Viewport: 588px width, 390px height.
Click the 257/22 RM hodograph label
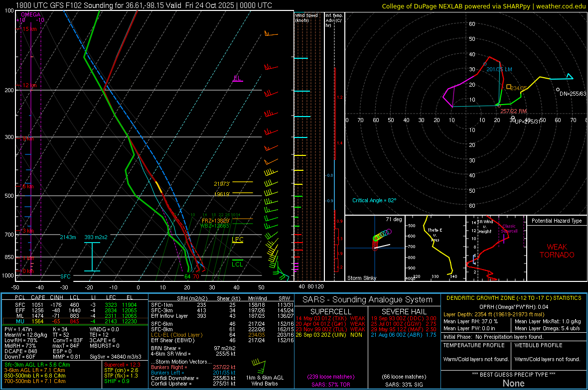513,112
